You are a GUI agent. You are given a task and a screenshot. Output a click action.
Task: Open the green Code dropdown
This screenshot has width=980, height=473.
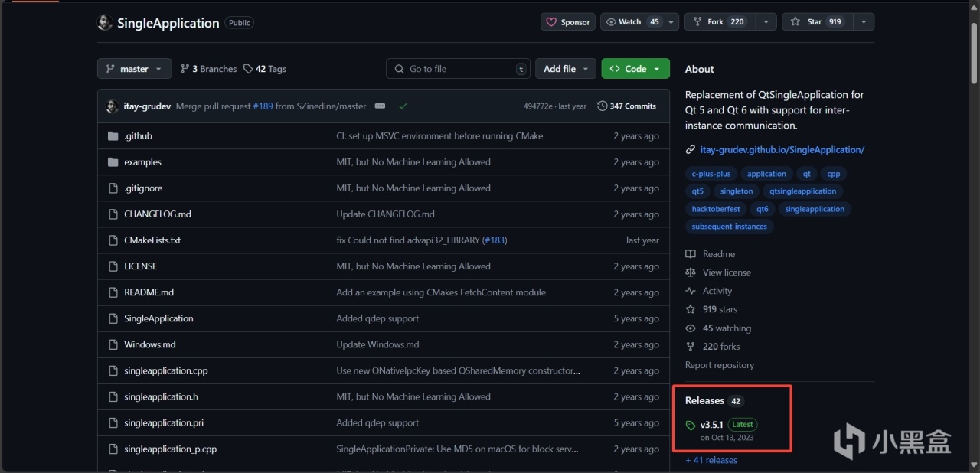pyautogui.click(x=635, y=69)
